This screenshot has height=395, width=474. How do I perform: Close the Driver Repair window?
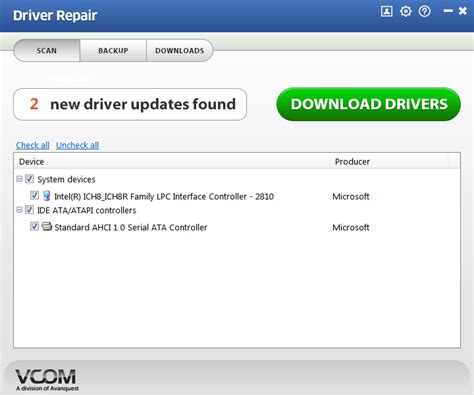pos(463,11)
